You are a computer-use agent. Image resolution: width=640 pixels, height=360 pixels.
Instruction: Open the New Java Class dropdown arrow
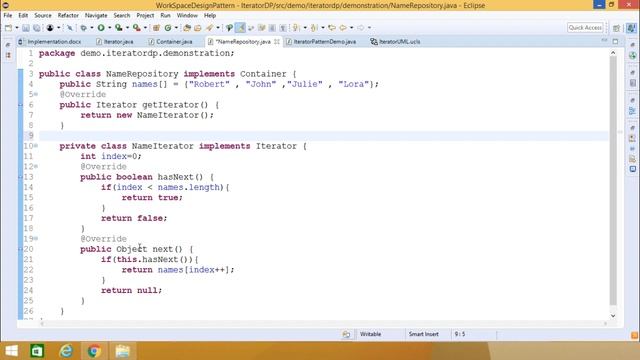[176, 28]
